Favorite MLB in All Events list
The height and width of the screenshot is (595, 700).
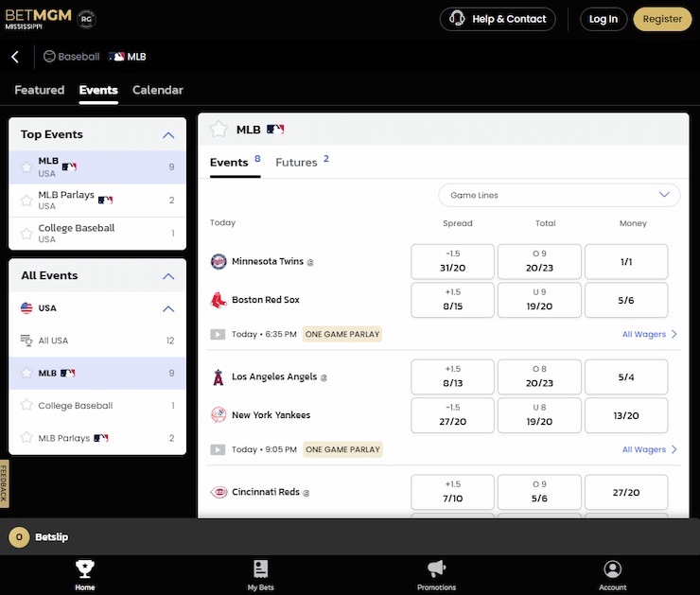[x=26, y=373]
